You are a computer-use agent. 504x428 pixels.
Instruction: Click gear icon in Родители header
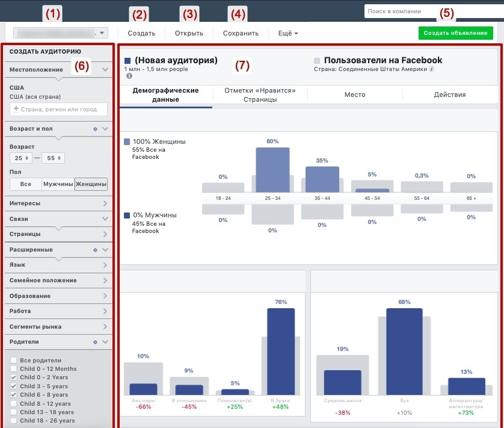click(x=95, y=342)
